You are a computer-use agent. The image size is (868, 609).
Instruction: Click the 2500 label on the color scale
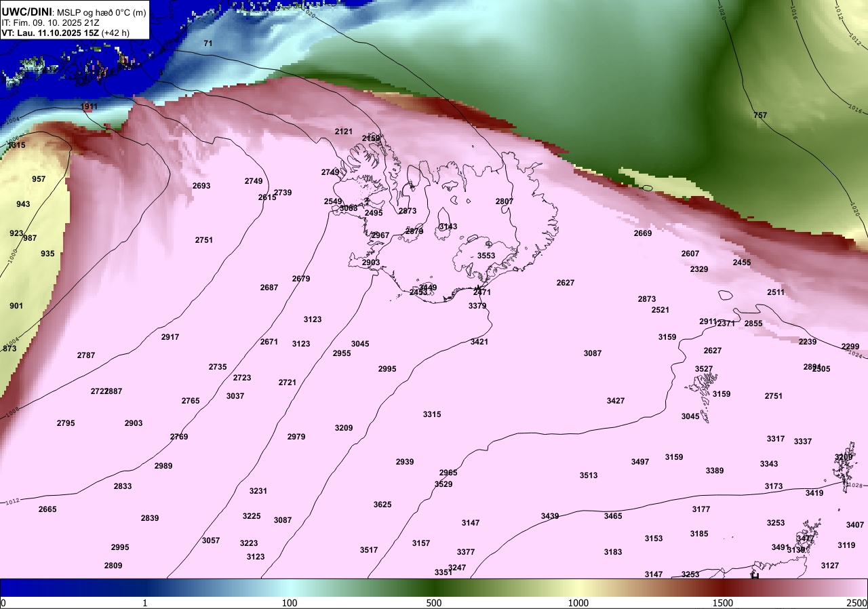pos(857,603)
